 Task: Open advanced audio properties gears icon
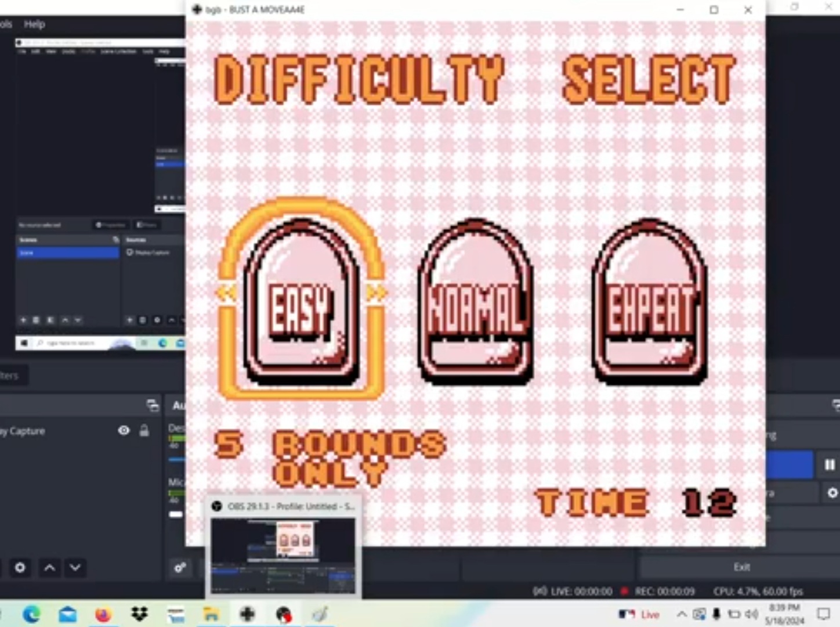(x=180, y=567)
